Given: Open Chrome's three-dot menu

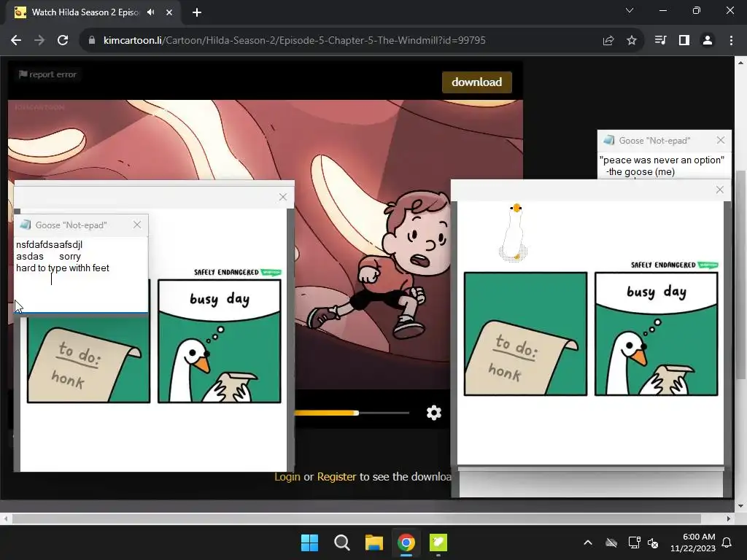Looking at the screenshot, I should (x=731, y=41).
